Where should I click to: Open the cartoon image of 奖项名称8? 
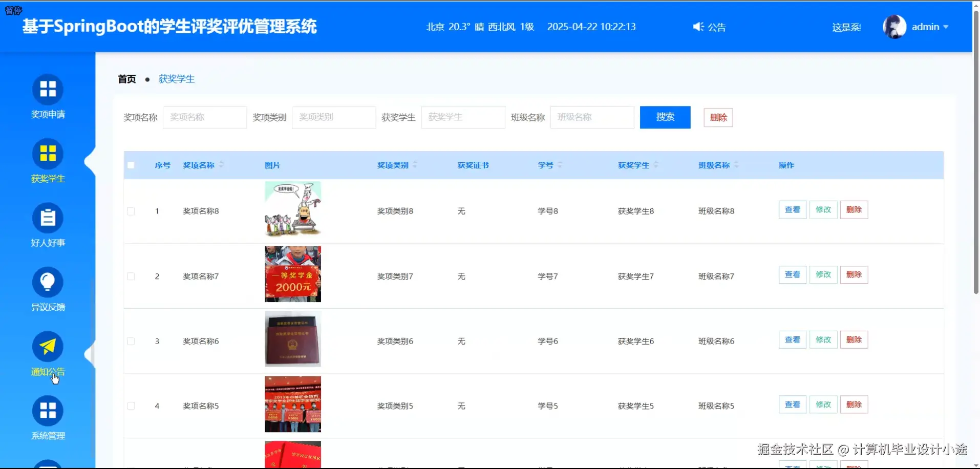click(x=293, y=209)
